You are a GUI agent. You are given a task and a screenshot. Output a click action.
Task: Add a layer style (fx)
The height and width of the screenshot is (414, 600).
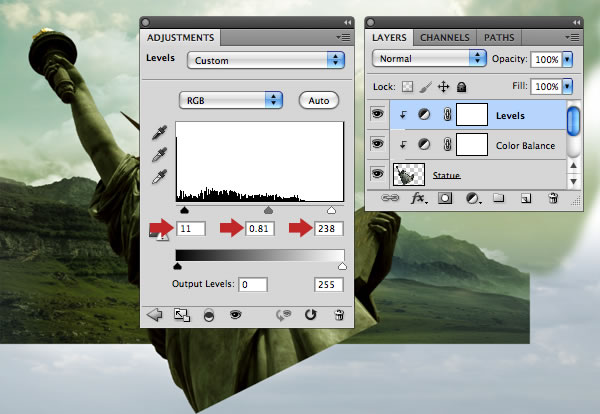419,198
